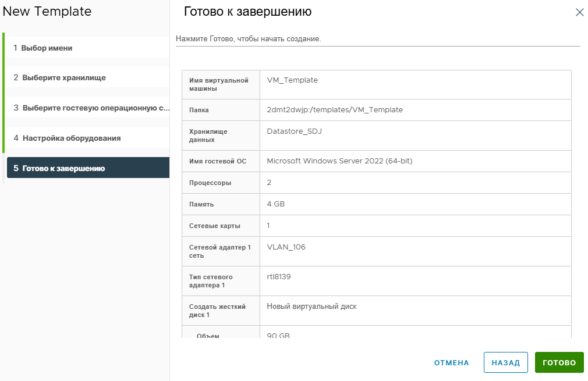Screen dimensions: 588x381
Task: Click the Хранилище данных label
Action: click(208, 136)
